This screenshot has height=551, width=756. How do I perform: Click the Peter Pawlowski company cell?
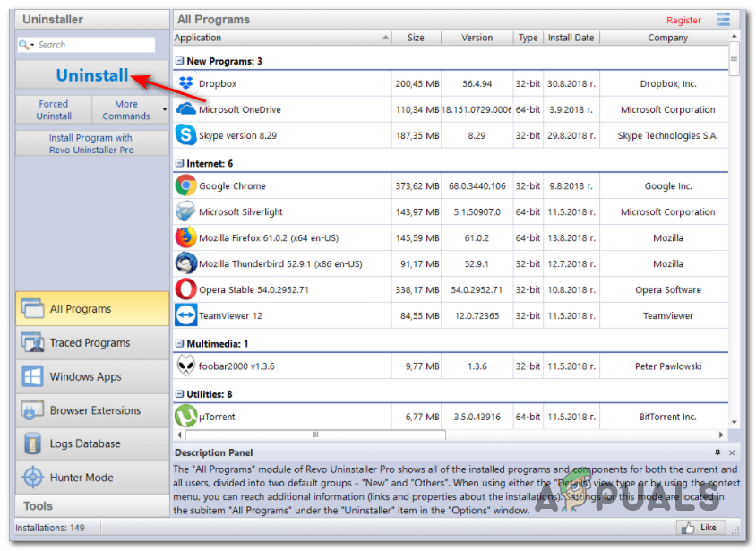[x=667, y=366]
